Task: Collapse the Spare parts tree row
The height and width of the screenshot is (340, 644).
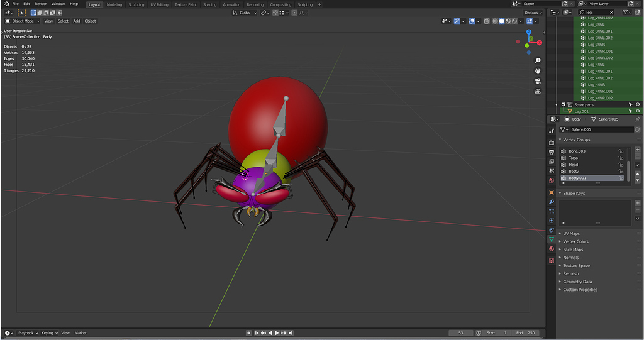Action: [557, 105]
